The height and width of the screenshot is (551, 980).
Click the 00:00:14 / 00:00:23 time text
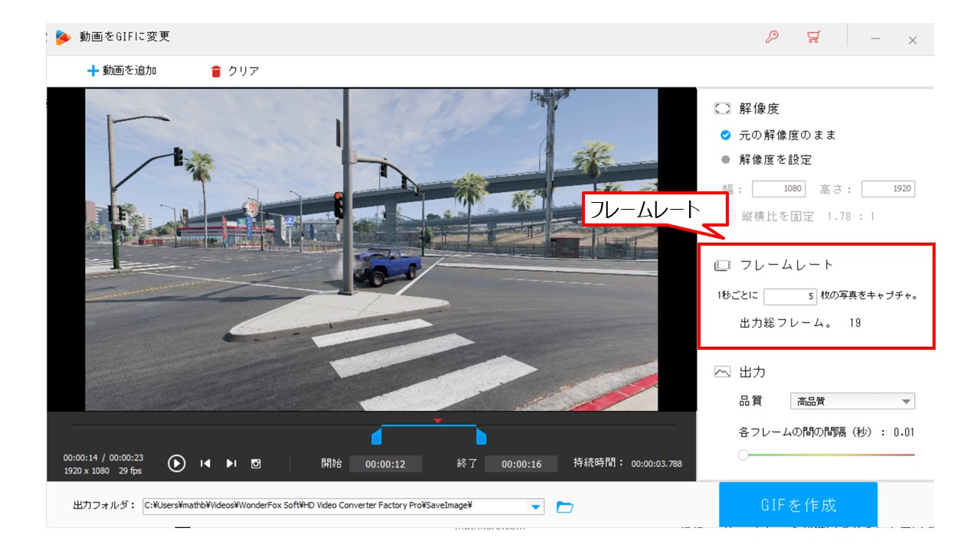pyautogui.click(x=103, y=458)
